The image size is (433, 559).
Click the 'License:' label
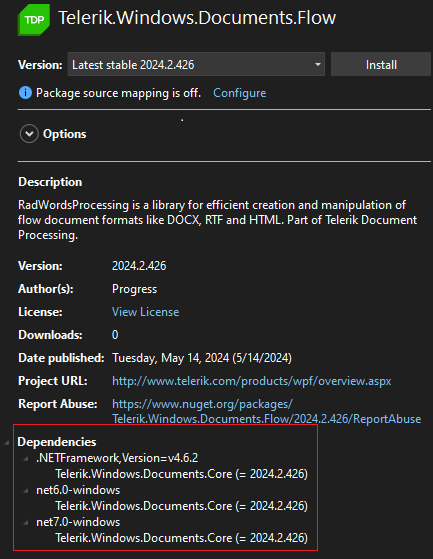40,312
